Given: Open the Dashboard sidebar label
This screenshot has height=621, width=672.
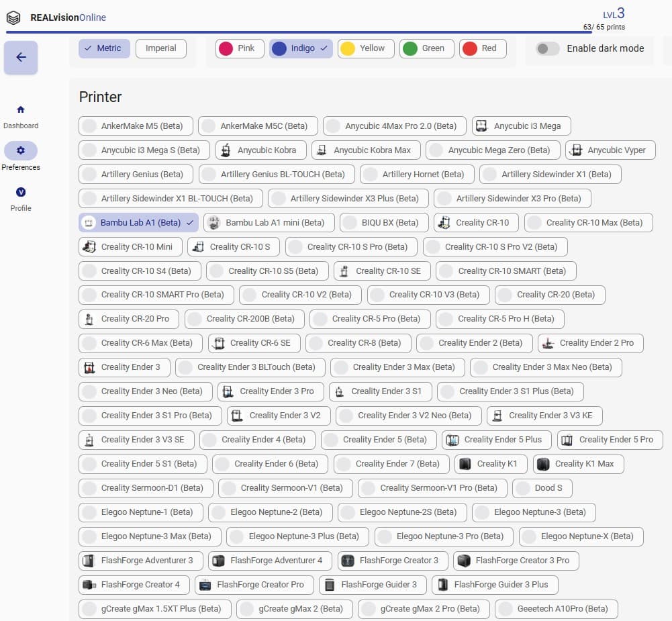Looking at the screenshot, I should (x=21, y=126).
